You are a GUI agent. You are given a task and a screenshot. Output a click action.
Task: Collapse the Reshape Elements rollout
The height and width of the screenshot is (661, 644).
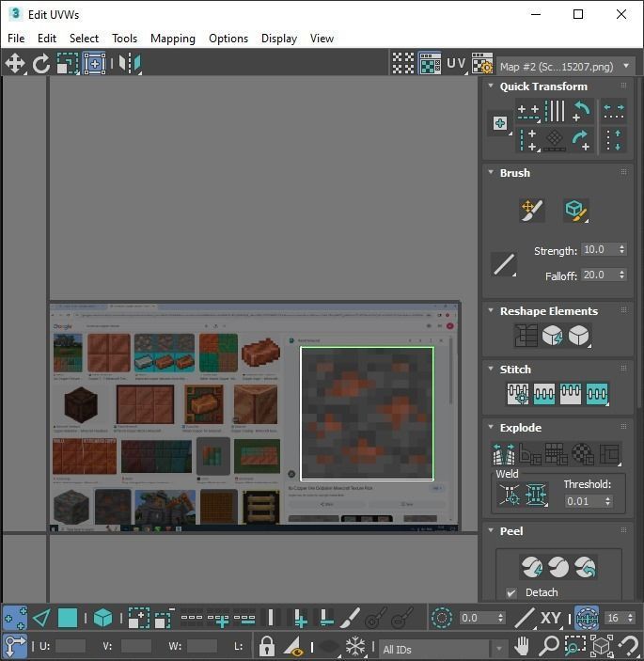491,310
